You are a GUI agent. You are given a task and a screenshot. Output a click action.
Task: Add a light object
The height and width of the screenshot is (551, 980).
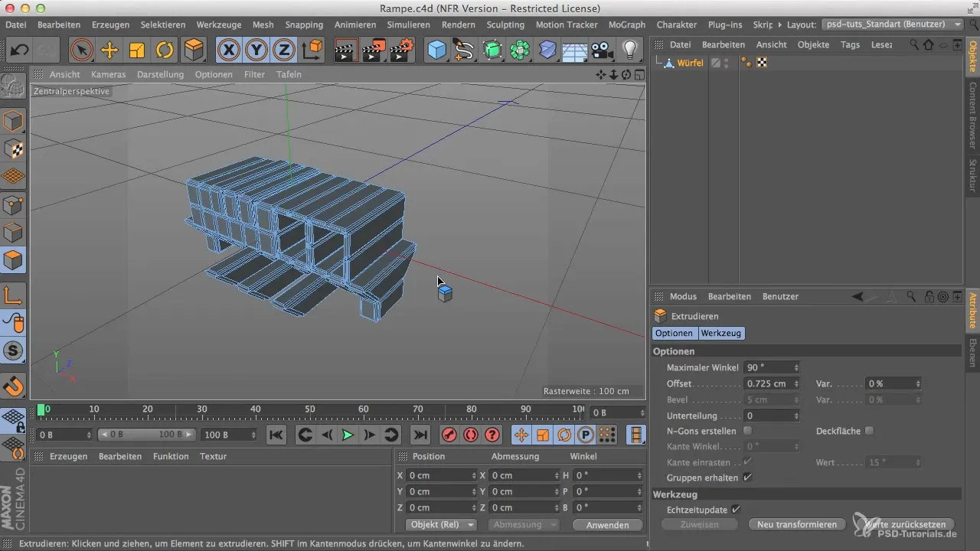click(630, 51)
